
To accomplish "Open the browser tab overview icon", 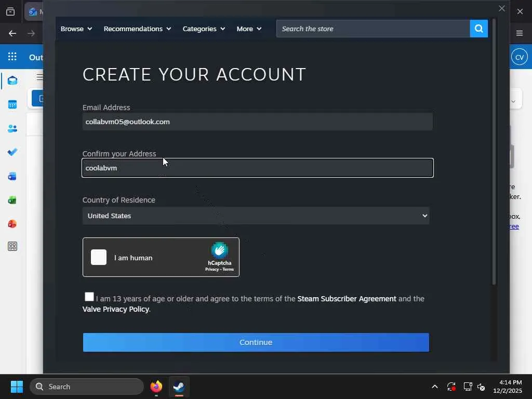I will coord(10,11).
